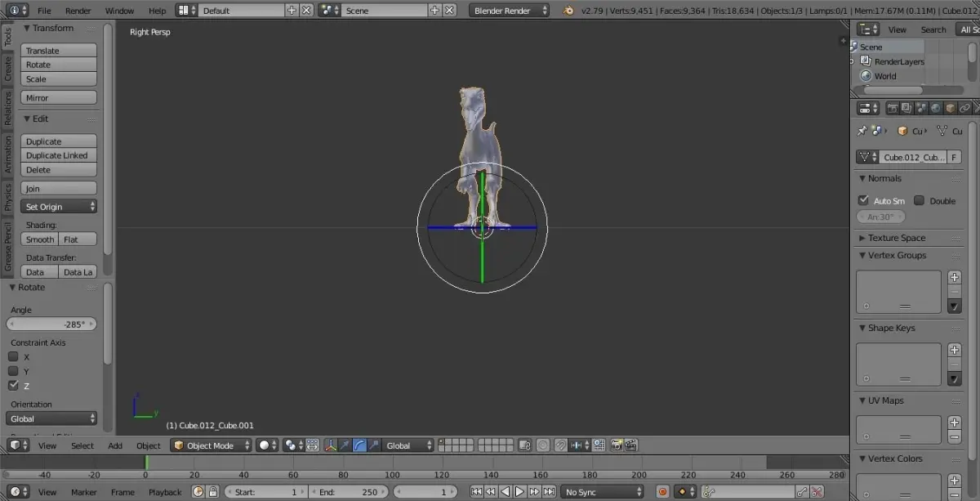Open the Help menu

(x=157, y=11)
